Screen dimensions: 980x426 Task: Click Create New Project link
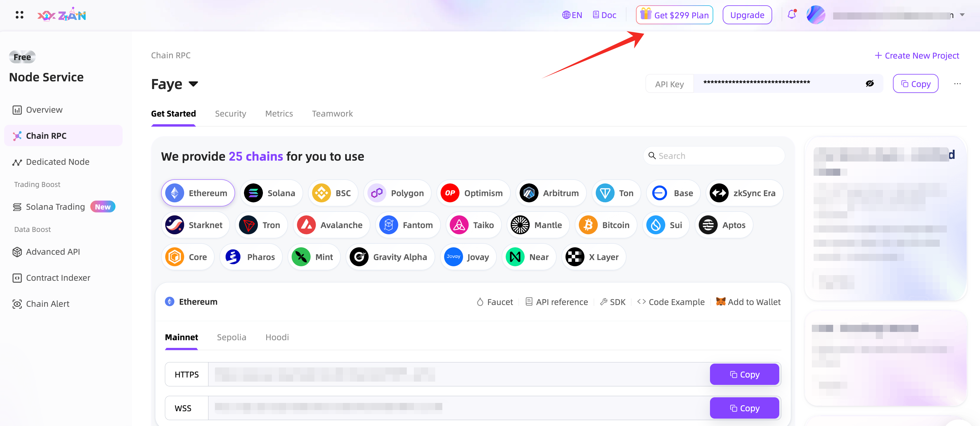917,56
